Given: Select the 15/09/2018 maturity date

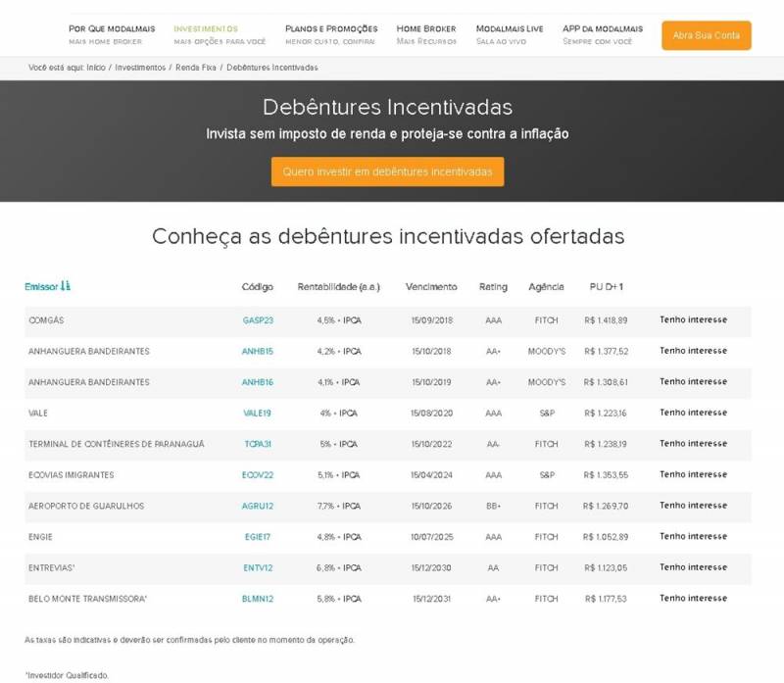Looking at the screenshot, I should point(432,320).
